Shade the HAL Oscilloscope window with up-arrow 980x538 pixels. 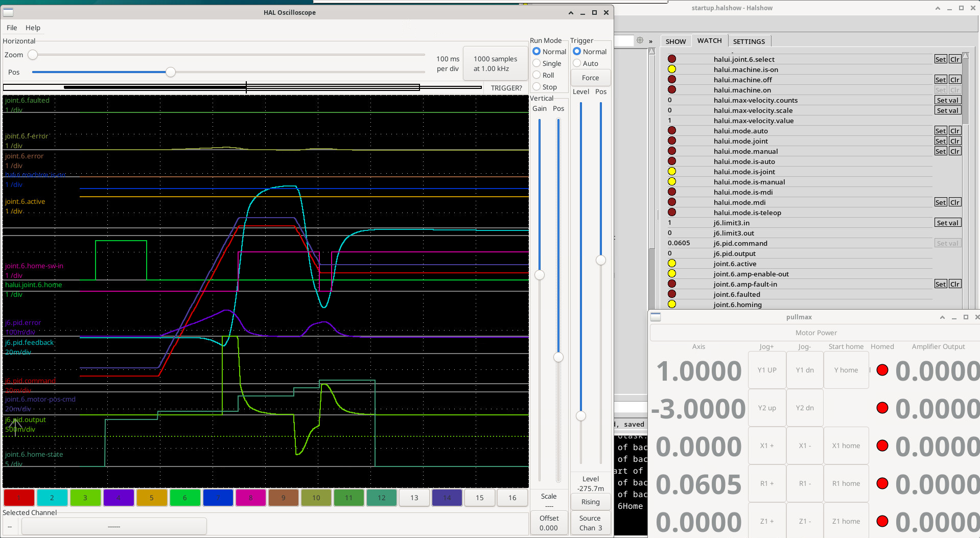tap(571, 13)
